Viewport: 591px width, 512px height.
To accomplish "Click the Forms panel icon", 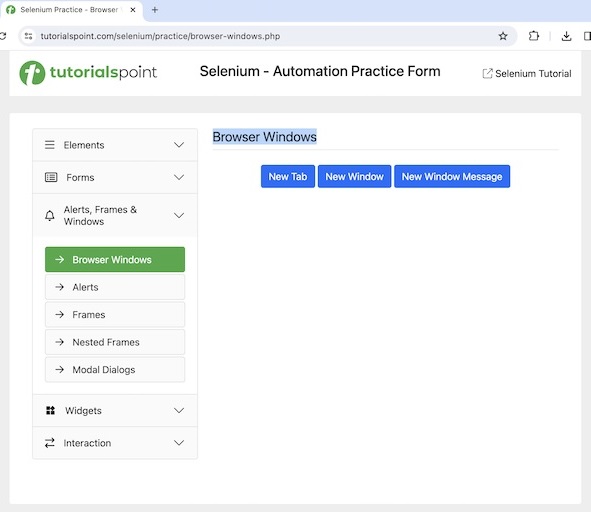I will click(x=51, y=177).
